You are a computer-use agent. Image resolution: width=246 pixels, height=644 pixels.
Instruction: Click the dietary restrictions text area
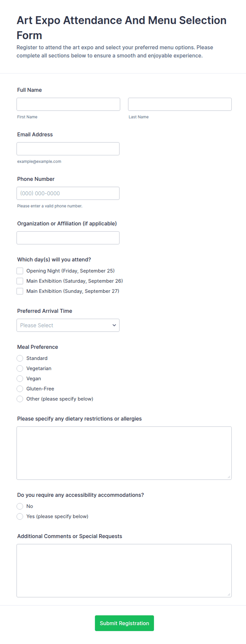tap(124, 453)
